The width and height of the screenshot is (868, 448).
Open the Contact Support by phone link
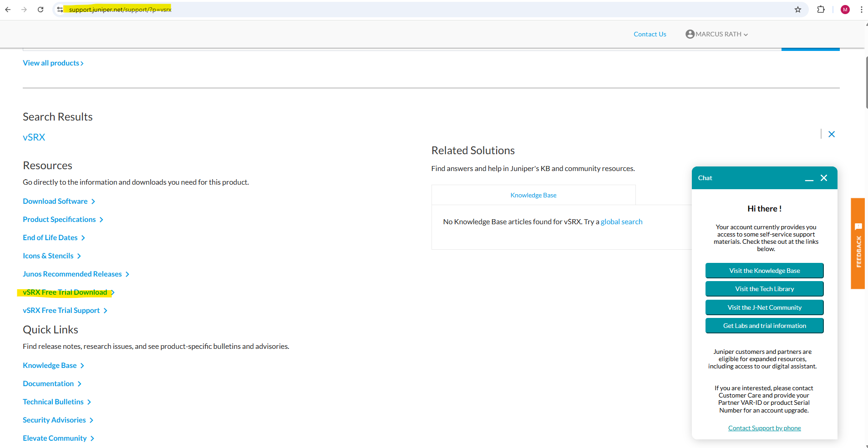(x=764, y=428)
